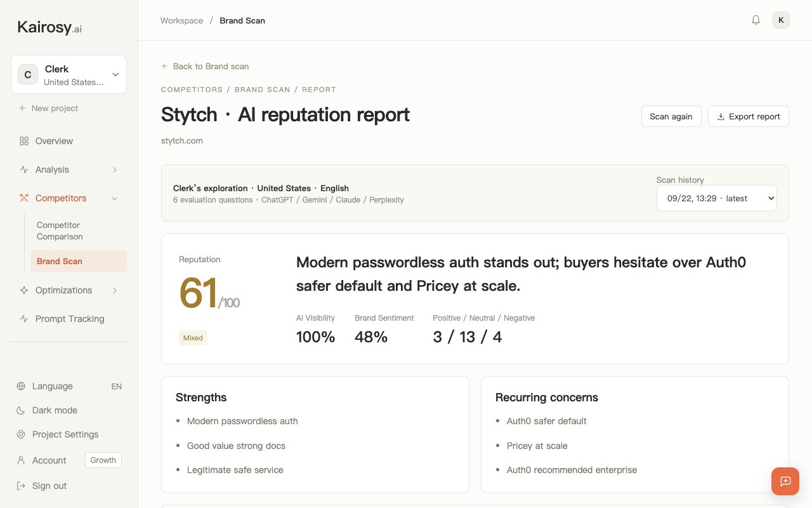Go back to Brand scan link
The height and width of the screenshot is (508, 812).
click(x=205, y=66)
